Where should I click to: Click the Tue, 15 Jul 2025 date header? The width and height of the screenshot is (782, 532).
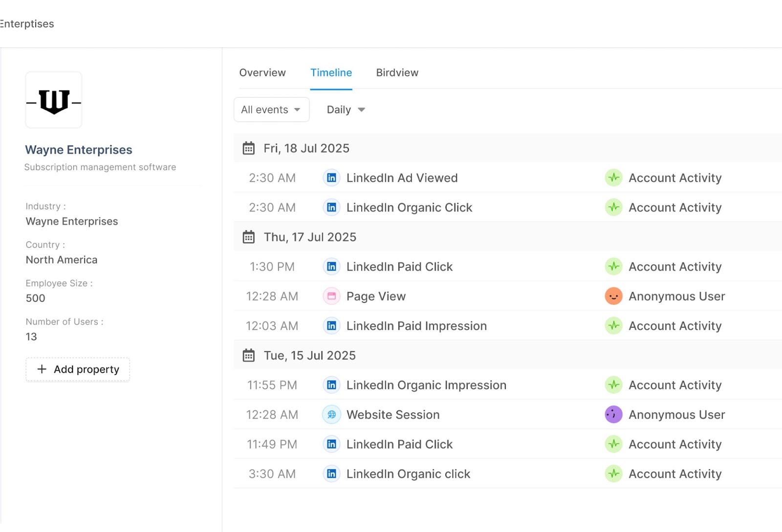pos(310,355)
